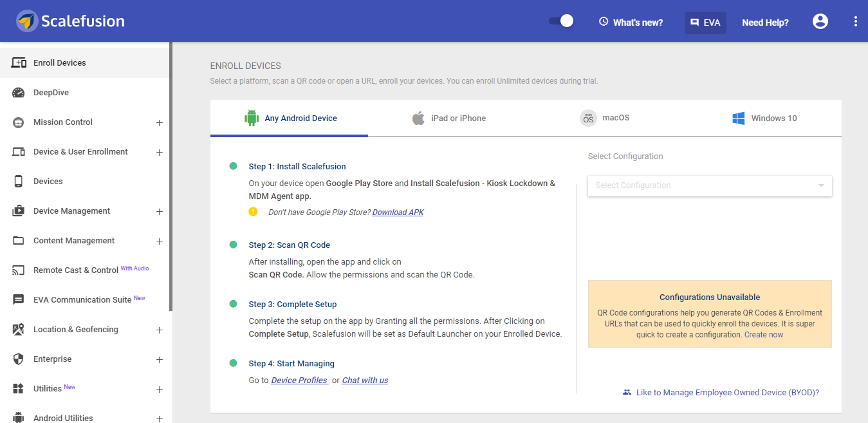
Task: Click the Device & User Enrollment icon
Action: (x=19, y=152)
